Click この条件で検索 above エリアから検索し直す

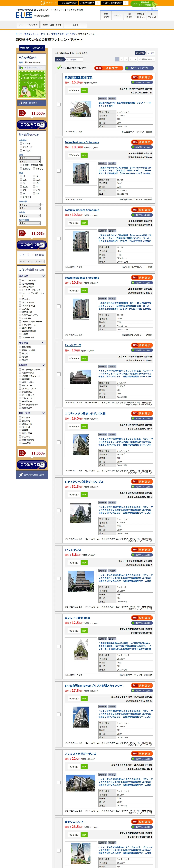(32, 464)
